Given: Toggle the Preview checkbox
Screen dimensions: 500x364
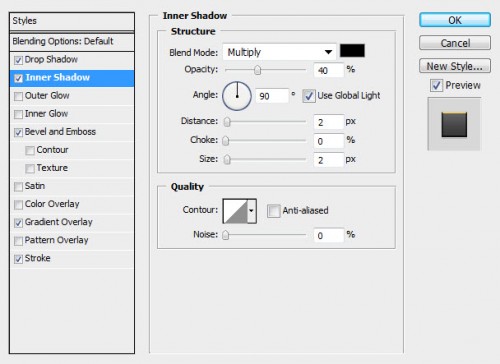Looking at the screenshot, I should pos(436,85).
